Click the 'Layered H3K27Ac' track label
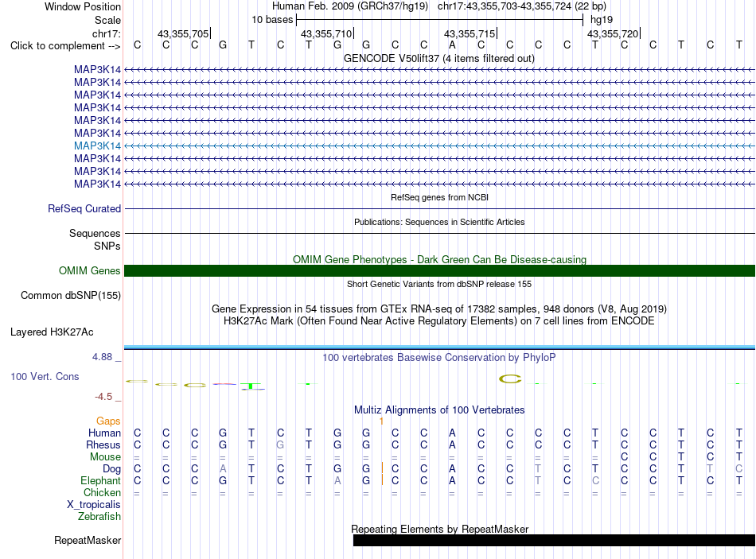 click(x=52, y=332)
